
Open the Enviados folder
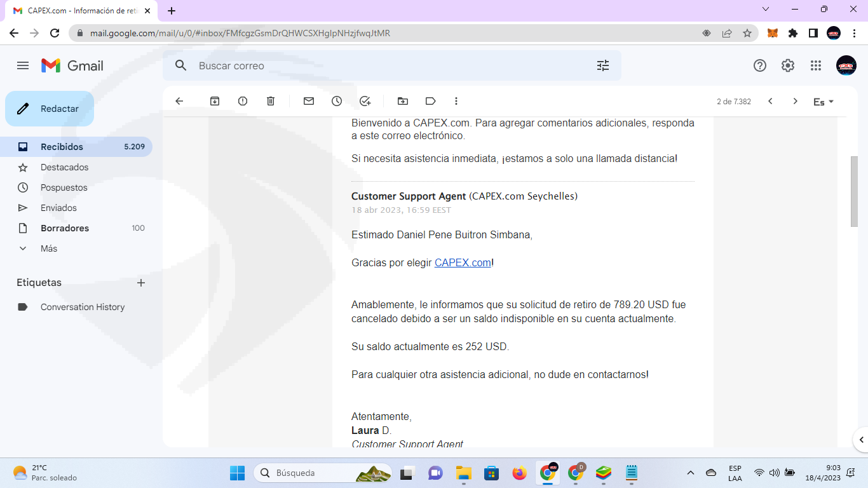coord(76,208)
